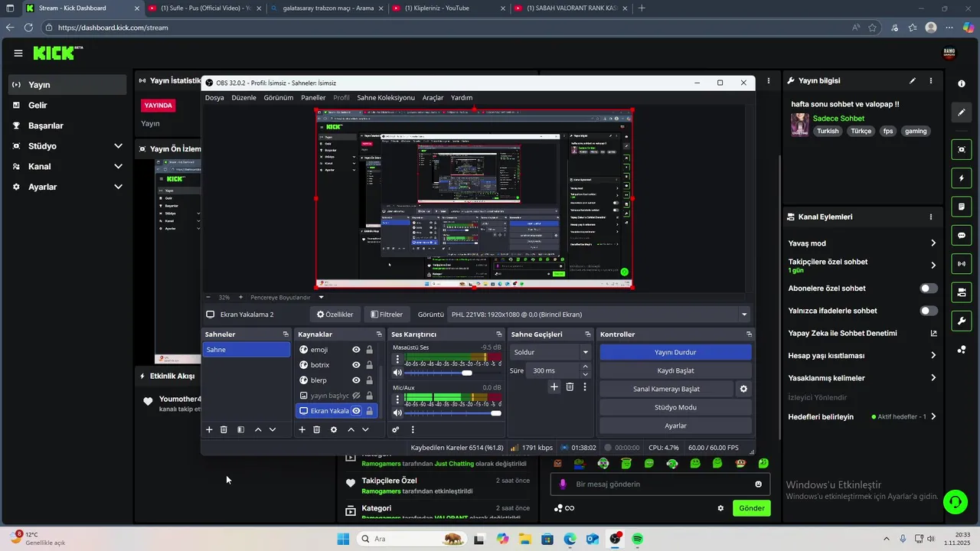Open scene filters icon in the Sahneler toolbar
Viewport: 980px width, 551px height.
[x=240, y=430]
